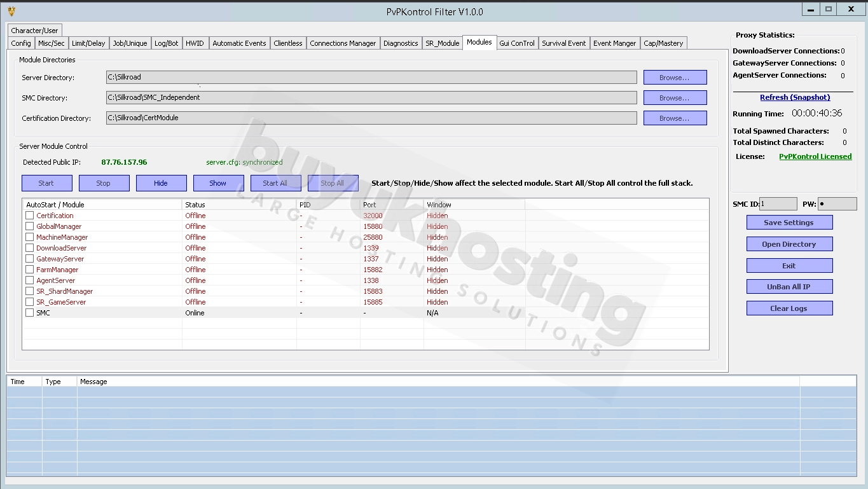Open the Survival Event tab
The height and width of the screenshot is (489, 868).
click(x=564, y=43)
